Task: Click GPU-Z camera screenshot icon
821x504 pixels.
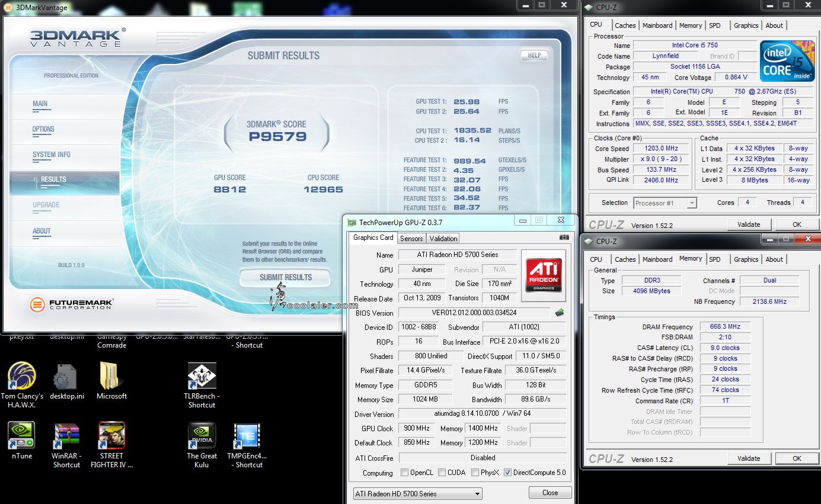Action: pos(564,237)
